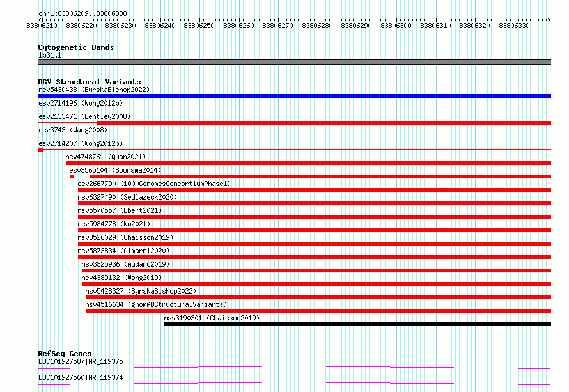Click ruler position 83806260
Screen dimensions: 569x392
click(238, 26)
